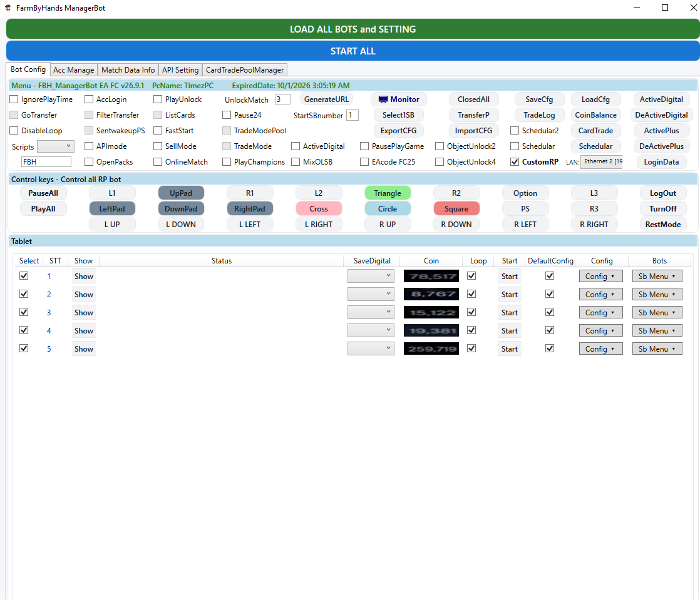Switch to the Acc Manage tab
Screen dimensions: 700x600
click(x=74, y=70)
